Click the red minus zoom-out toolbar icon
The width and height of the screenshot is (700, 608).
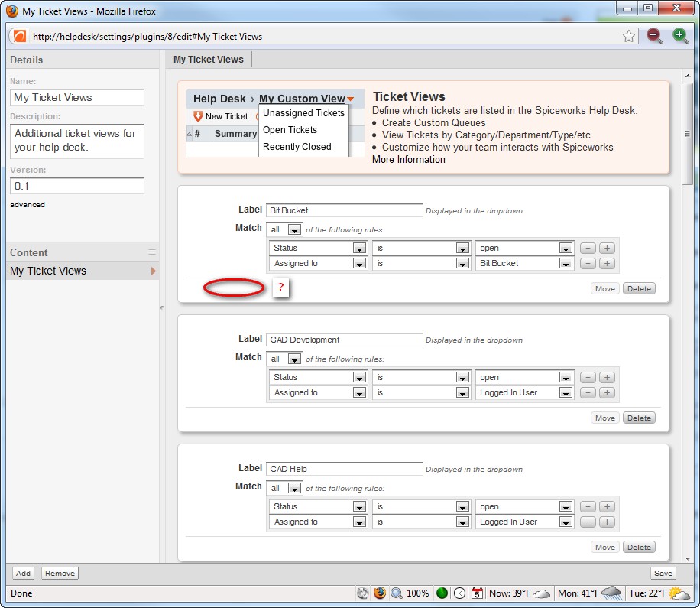(x=654, y=35)
